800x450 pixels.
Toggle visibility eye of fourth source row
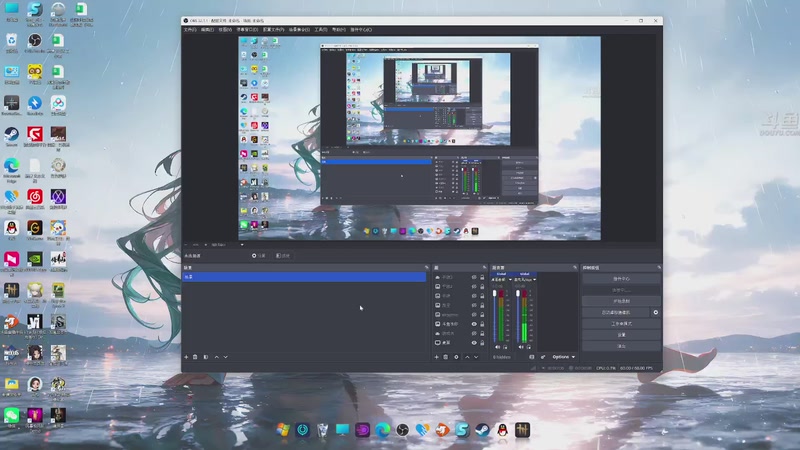pos(474,305)
